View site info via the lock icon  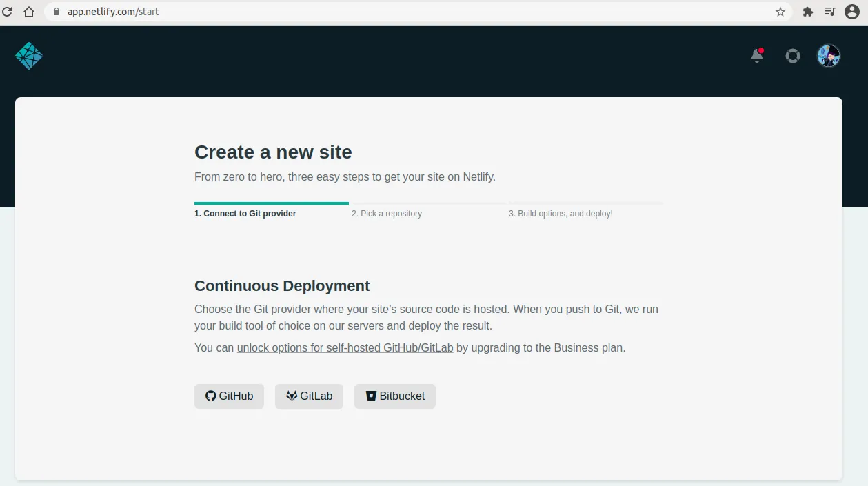coord(57,12)
